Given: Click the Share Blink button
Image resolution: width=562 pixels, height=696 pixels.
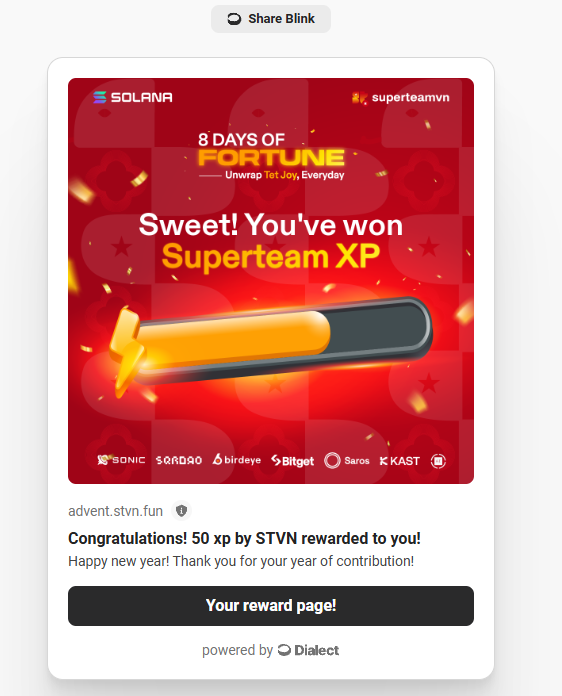Looking at the screenshot, I should [271, 19].
